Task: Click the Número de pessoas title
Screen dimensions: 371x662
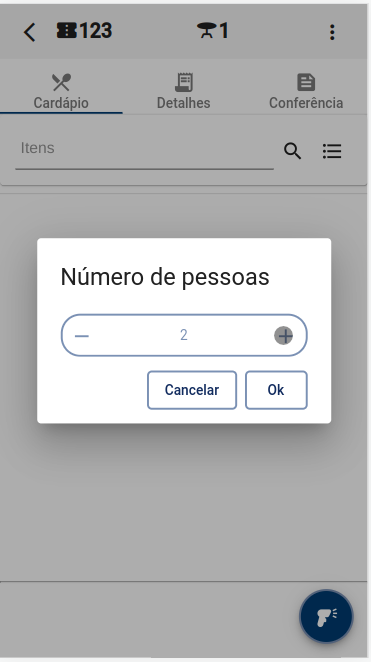Action: (x=165, y=277)
